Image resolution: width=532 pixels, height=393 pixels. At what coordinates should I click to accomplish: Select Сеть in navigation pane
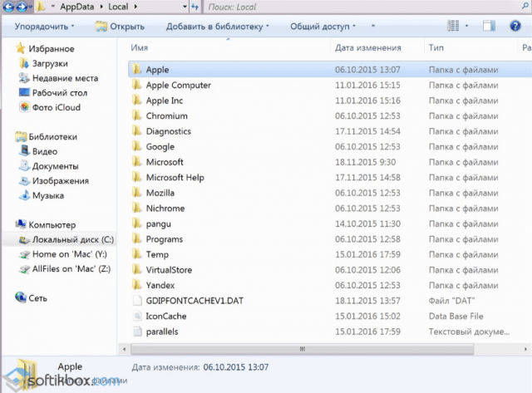pyautogui.click(x=32, y=298)
